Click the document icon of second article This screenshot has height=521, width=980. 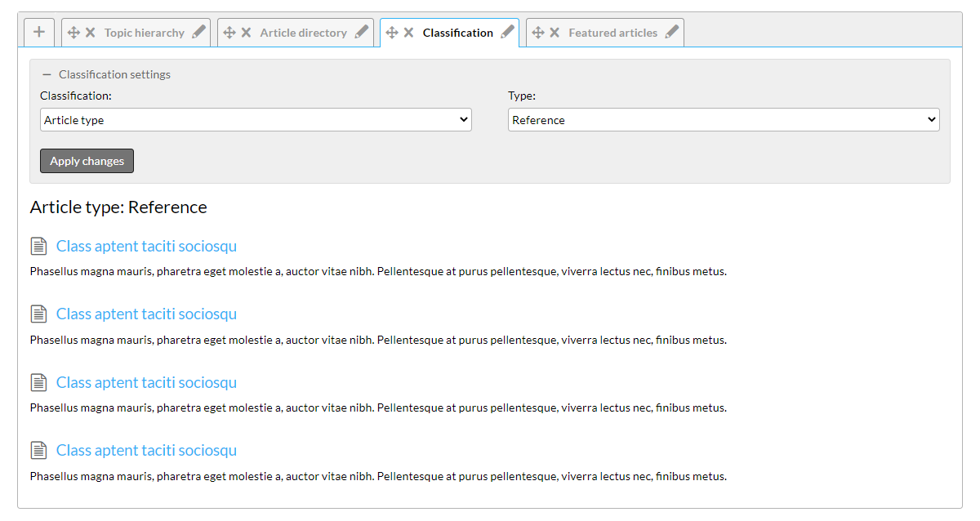point(38,314)
